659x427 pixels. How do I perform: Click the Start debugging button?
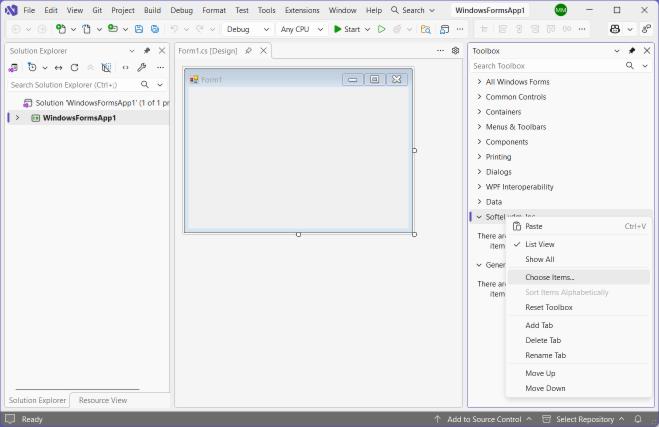pos(348,29)
